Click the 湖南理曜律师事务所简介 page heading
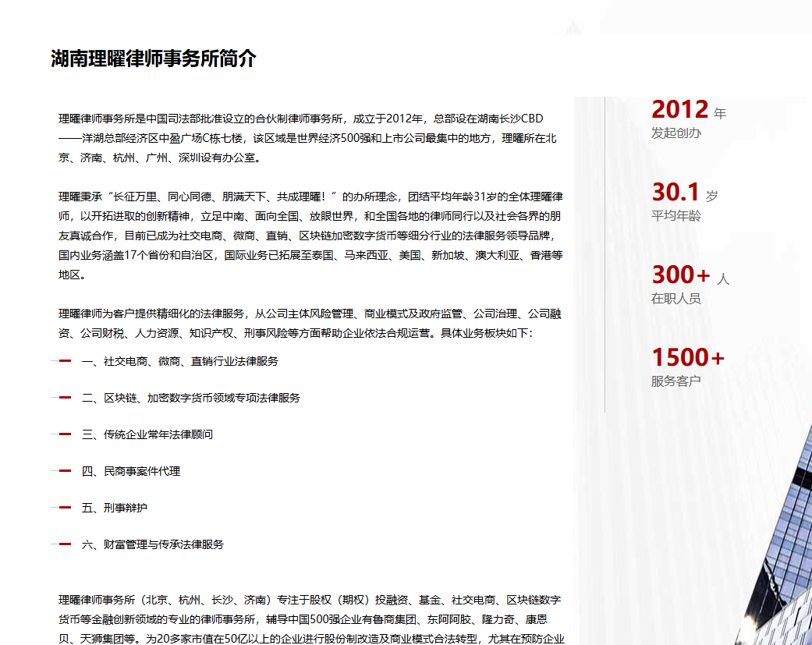 (154, 58)
